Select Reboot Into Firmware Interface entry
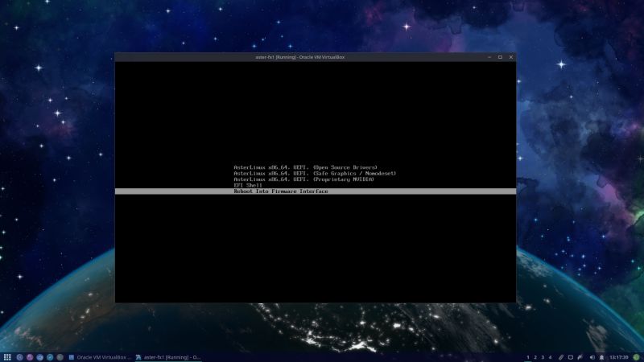 [316, 191]
